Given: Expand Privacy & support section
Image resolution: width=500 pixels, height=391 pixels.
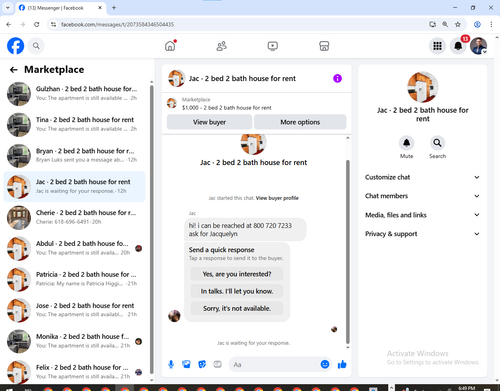Looking at the screenshot, I should pos(422,234).
